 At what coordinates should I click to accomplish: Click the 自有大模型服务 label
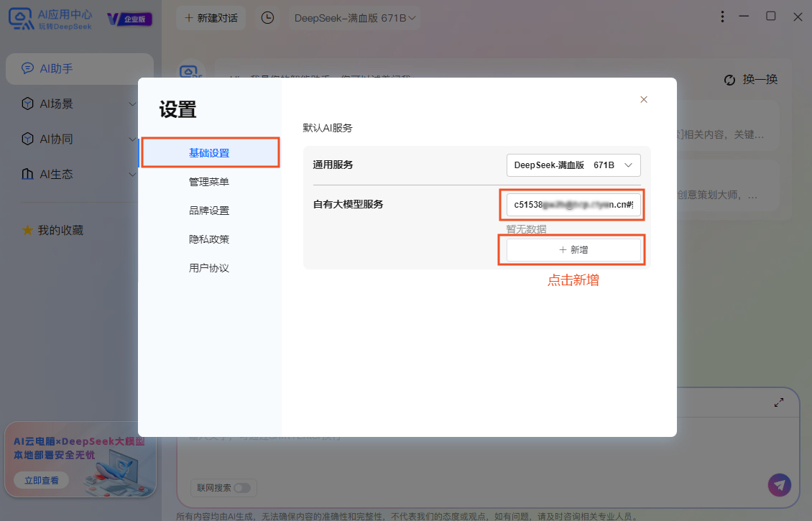pyautogui.click(x=348, y=204)
